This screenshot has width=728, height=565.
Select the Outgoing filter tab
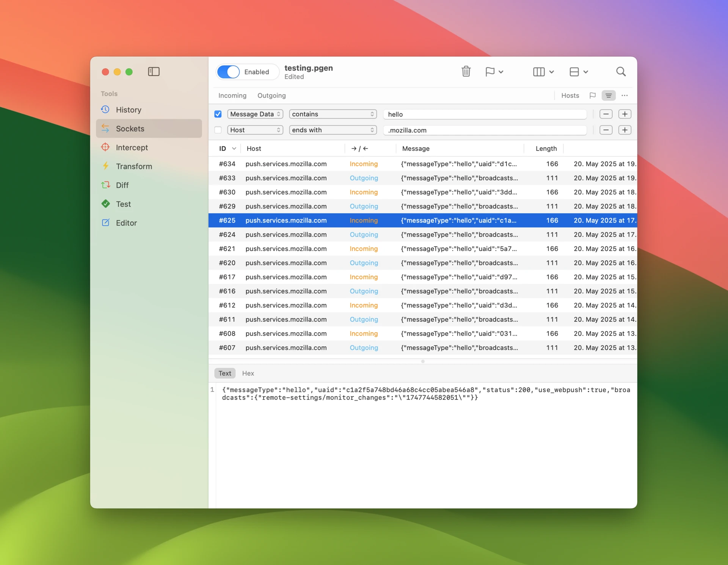pyautogui.click(x=271, y=96)
